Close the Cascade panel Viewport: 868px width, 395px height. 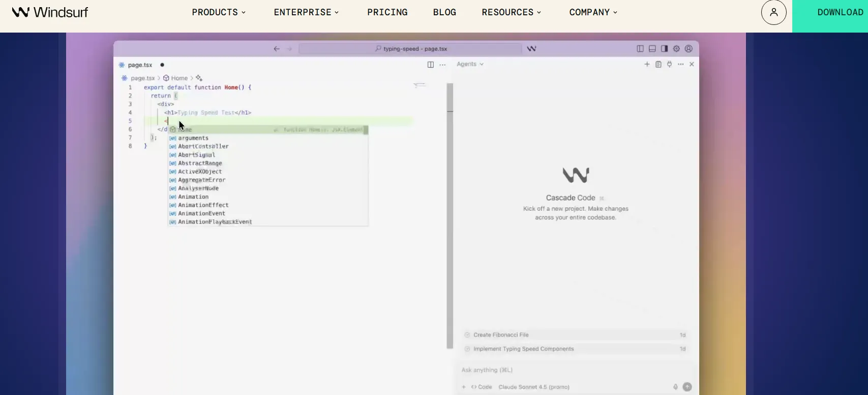(x=692, y=64)
